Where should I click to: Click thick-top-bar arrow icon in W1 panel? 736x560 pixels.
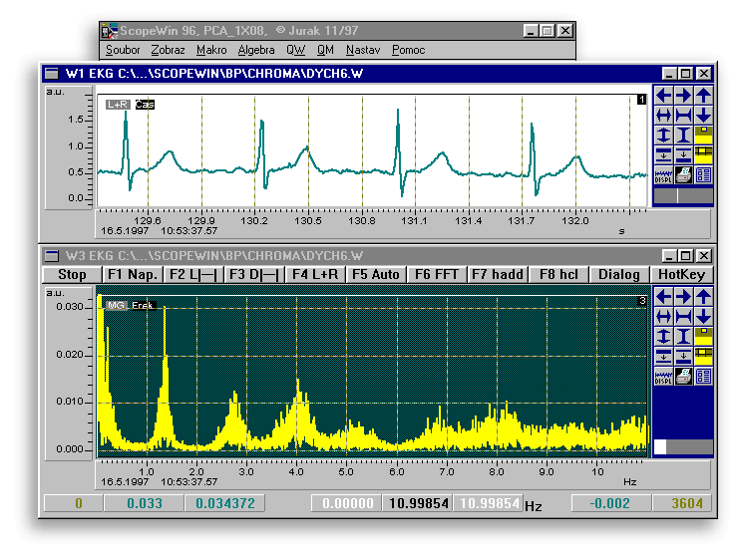coord(663,154)
